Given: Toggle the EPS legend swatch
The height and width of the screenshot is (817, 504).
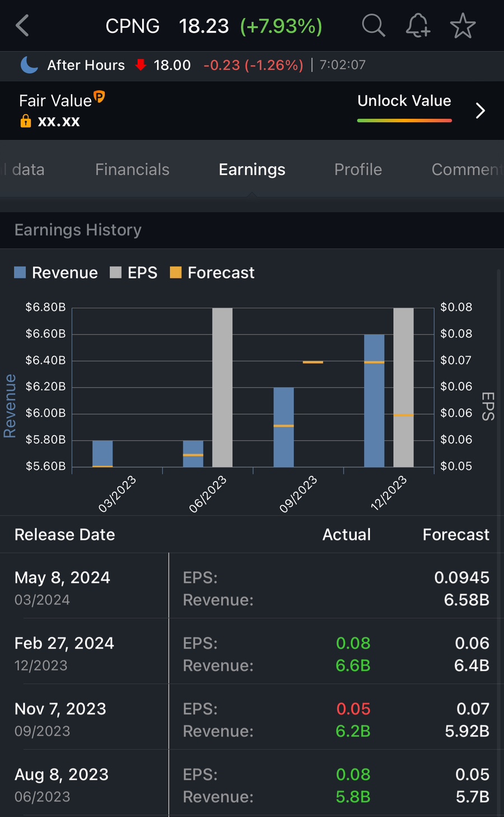Looking at the screenshot, I should tap(115, 273).
